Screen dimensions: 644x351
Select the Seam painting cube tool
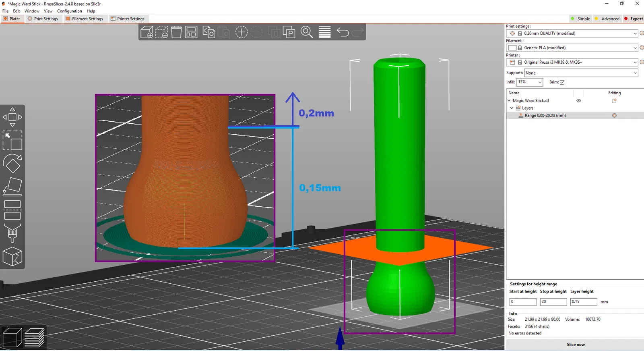click(12, 257)
